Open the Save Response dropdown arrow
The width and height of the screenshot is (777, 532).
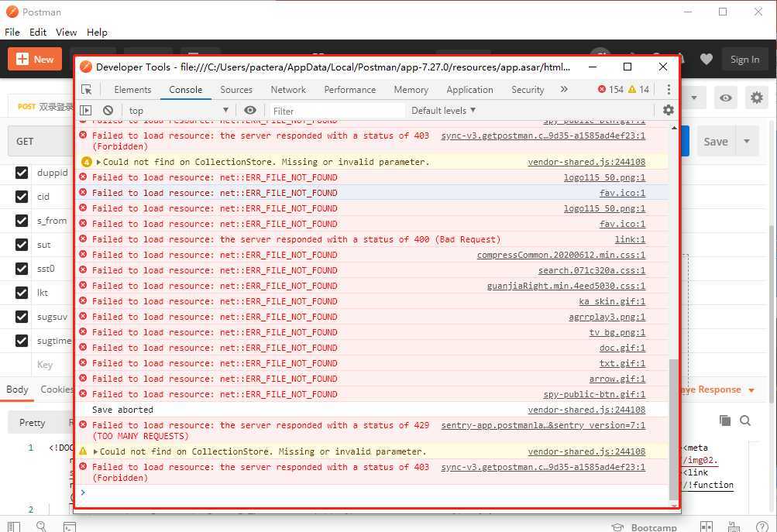(x=751, y=390)
